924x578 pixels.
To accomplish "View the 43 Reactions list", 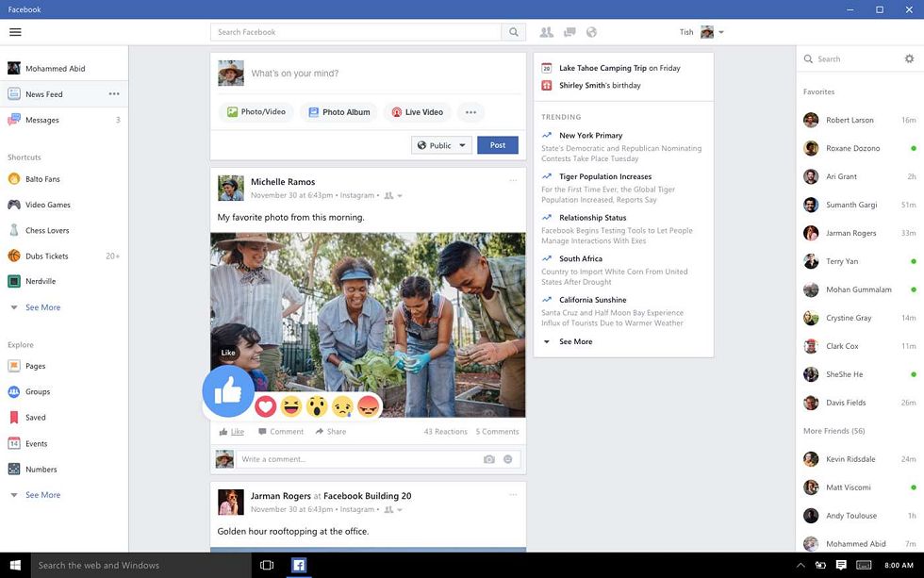I will pos(445,431).
